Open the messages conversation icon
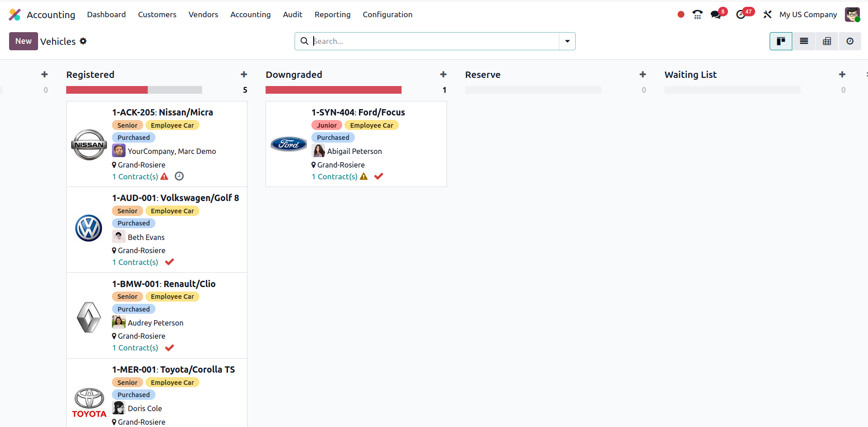This screenshot has height=427, width=868. [x=716, y=14]
